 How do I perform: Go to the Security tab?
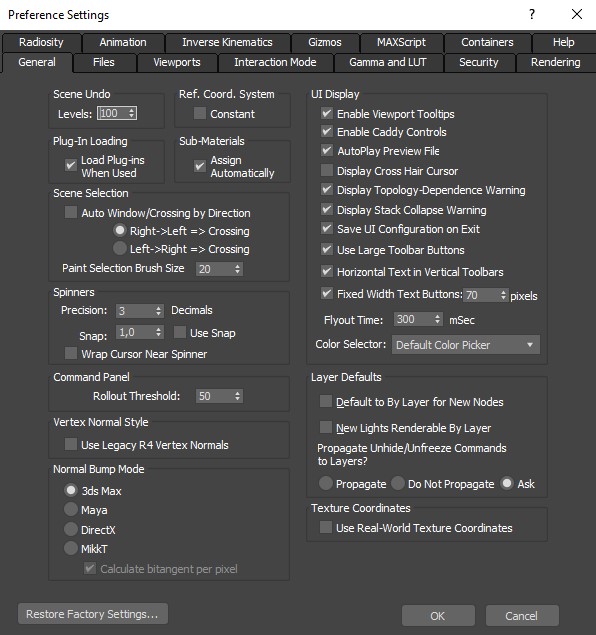coord(479,62)
